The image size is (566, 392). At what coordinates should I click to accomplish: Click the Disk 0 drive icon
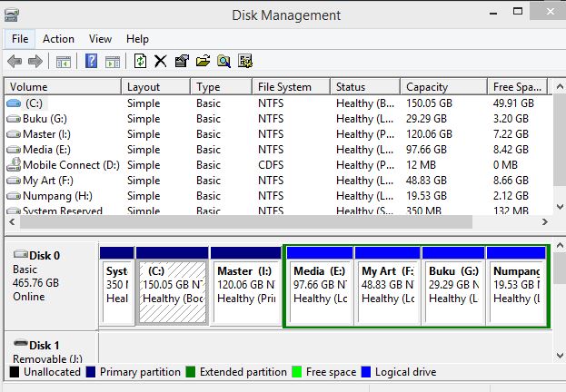[21, 254]
